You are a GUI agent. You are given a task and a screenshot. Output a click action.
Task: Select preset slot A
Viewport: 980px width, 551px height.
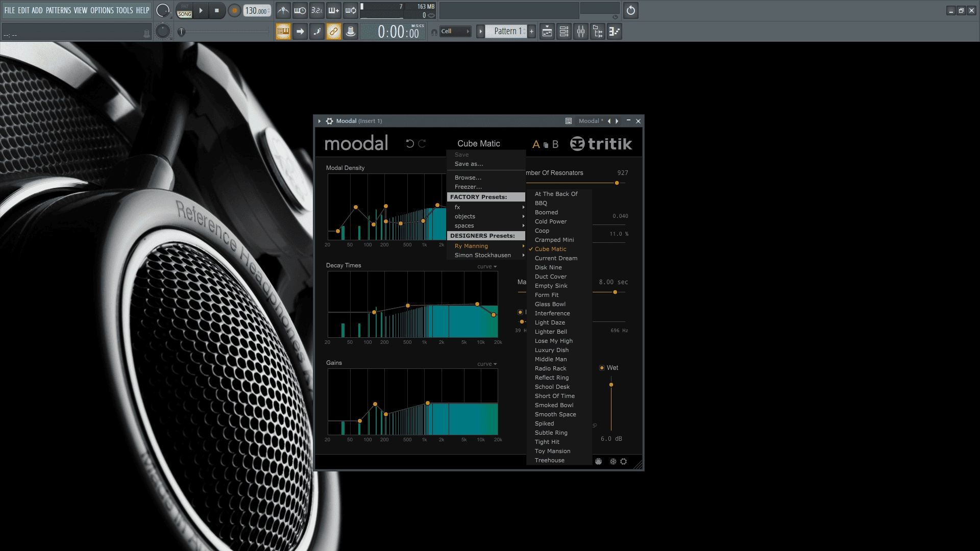(536, 144)
